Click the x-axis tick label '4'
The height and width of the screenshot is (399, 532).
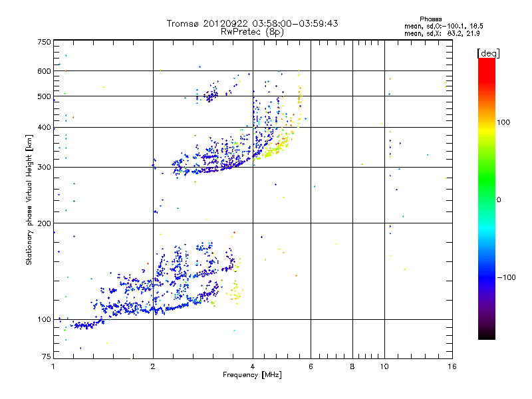pos(253,366)
